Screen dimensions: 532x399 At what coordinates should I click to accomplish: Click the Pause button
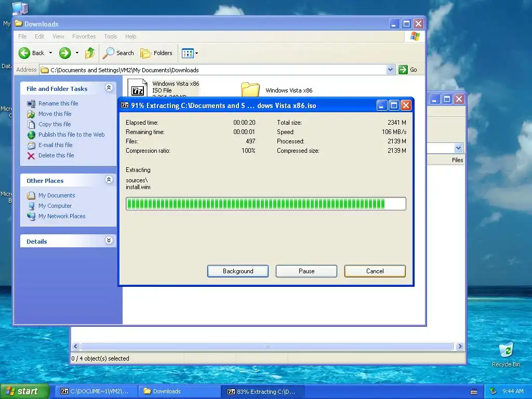307,271
